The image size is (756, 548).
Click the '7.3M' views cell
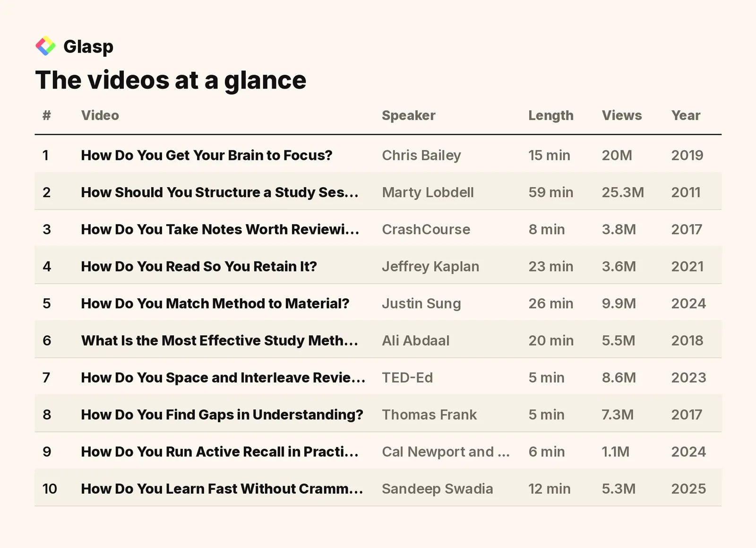click(618, 415)
